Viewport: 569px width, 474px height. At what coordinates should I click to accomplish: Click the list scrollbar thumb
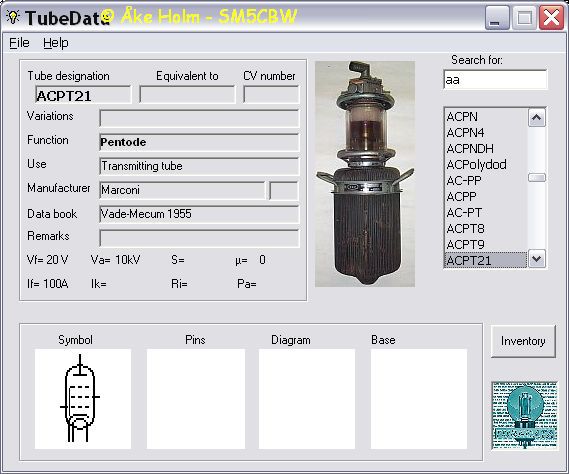[537, 177]
